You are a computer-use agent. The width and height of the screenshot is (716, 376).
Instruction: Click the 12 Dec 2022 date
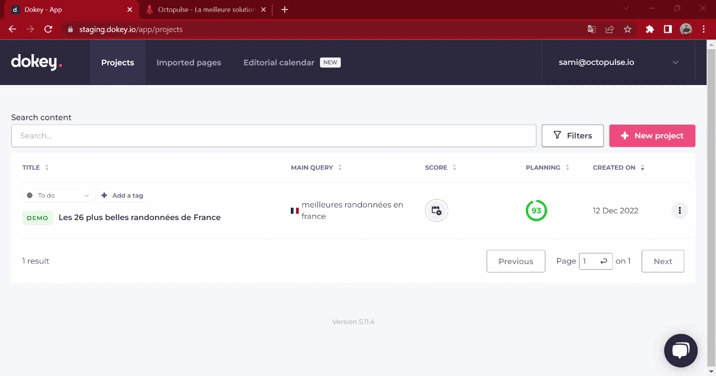tap(615, 211)
